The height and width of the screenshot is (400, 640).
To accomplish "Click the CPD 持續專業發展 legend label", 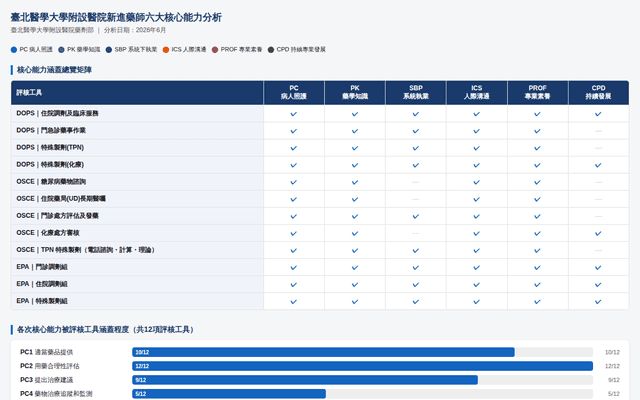I will coord(301,50).
